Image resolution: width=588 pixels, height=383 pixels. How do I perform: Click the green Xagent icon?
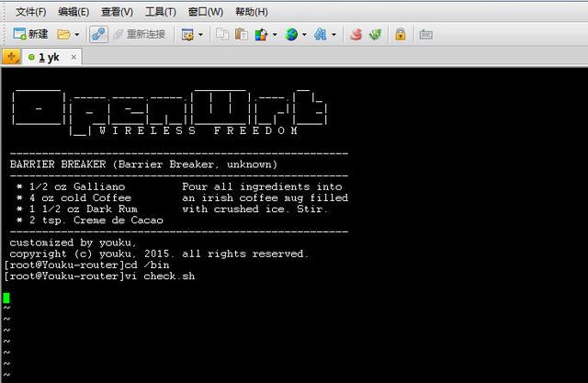tap(376, 35)
